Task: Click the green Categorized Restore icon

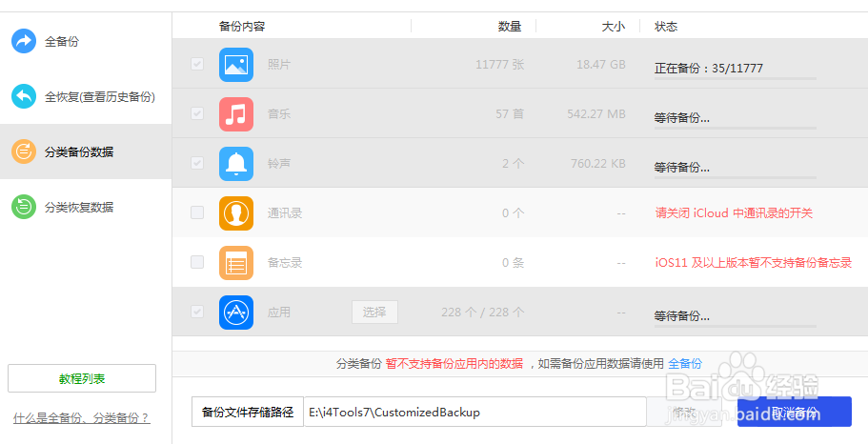Action: 24,207
